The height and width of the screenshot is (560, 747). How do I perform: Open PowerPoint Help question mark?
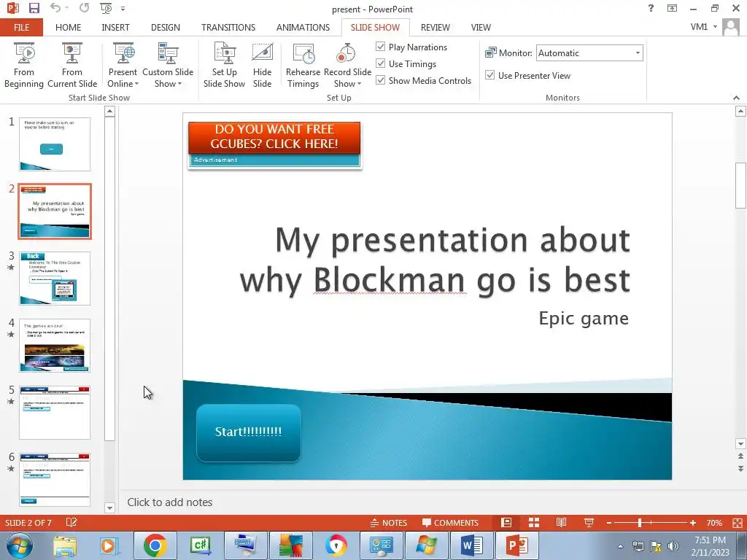tap(651, 8)
